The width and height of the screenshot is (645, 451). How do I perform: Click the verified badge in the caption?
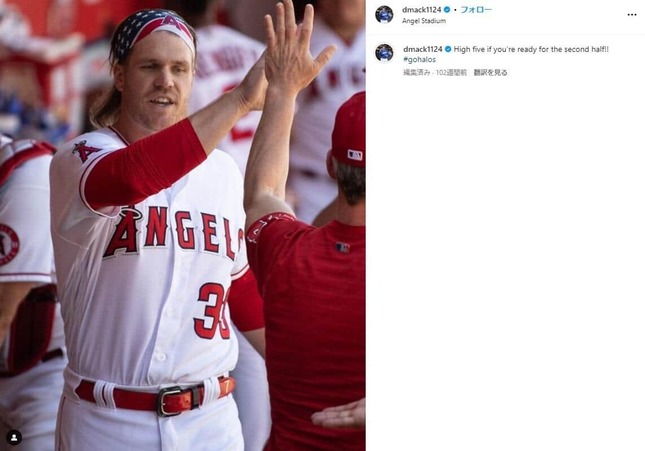tap(448, 49)
